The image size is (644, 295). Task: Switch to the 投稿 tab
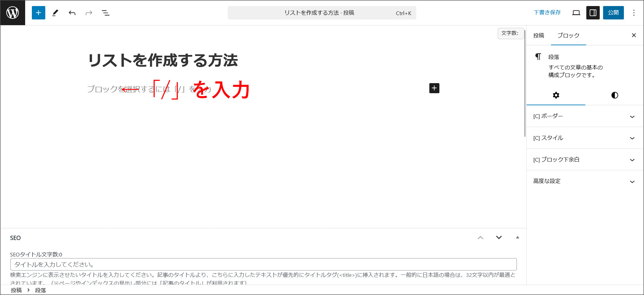pos(539,36)
